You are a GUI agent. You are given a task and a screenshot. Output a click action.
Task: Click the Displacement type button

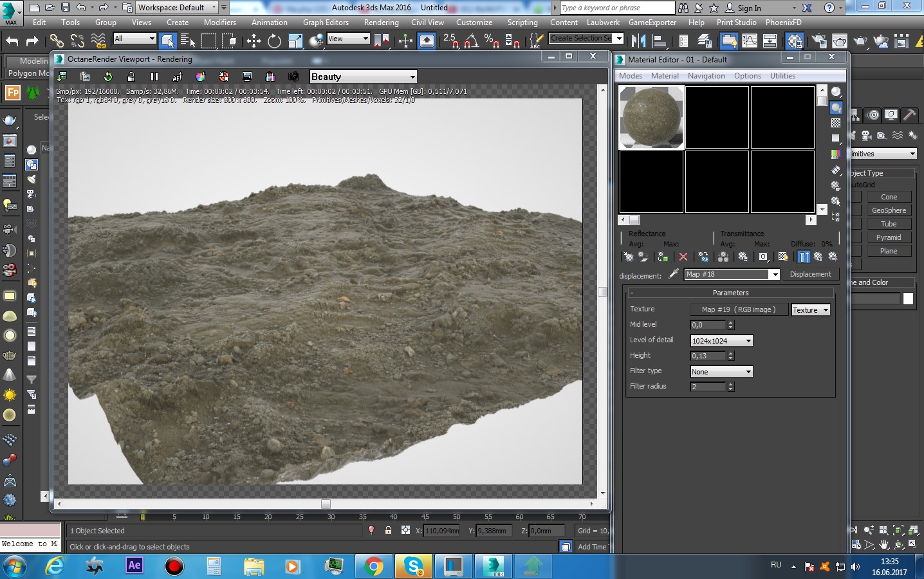[810, 274]
